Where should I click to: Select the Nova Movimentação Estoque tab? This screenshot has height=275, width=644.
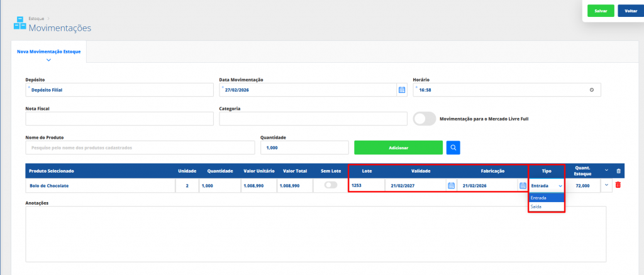coord(48,51)
